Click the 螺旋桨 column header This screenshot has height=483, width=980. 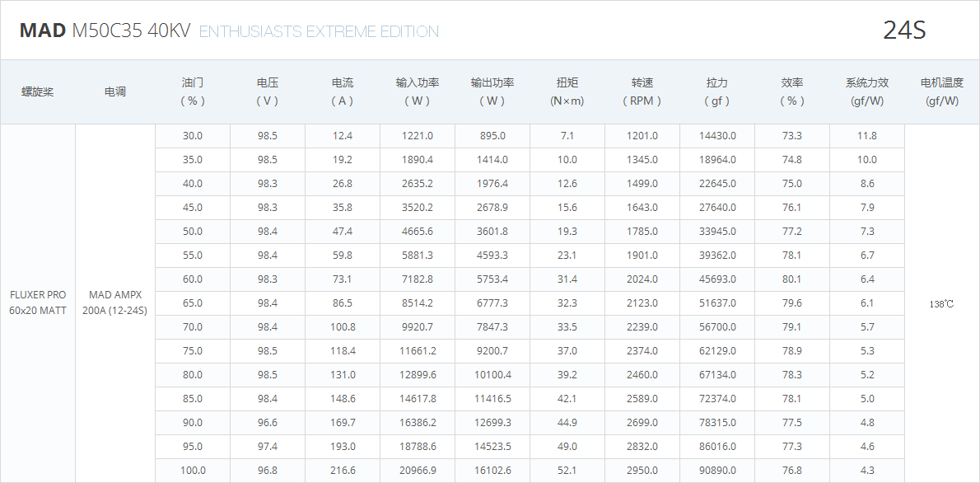(x=38, y=92)
